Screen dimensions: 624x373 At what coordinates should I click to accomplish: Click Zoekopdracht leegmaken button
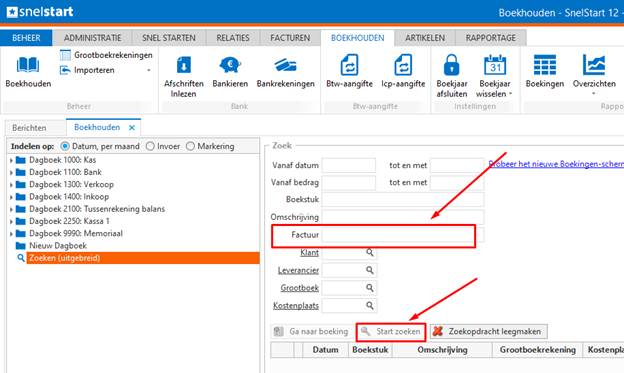point(489,332)
